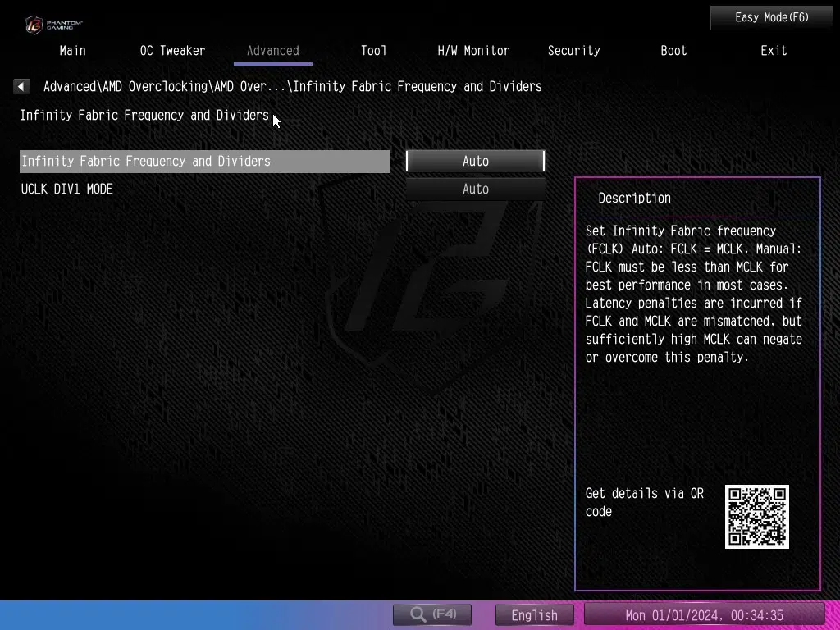
Task: Open the OC Tweaker tab
Action: tap(172, 51)
